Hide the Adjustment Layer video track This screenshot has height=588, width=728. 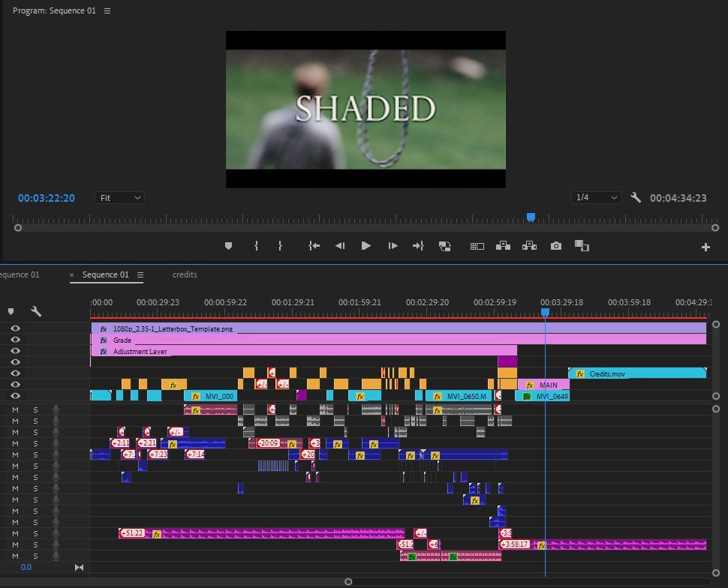point(15,351)
